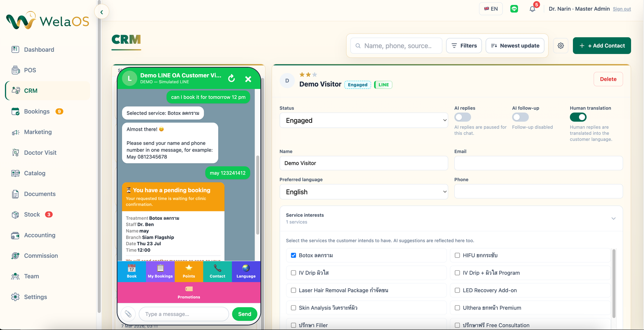The width and height of the screenshot is (644, 330).
Task: Tap the Contact phone tile
Action: click(x=217, y=271)
